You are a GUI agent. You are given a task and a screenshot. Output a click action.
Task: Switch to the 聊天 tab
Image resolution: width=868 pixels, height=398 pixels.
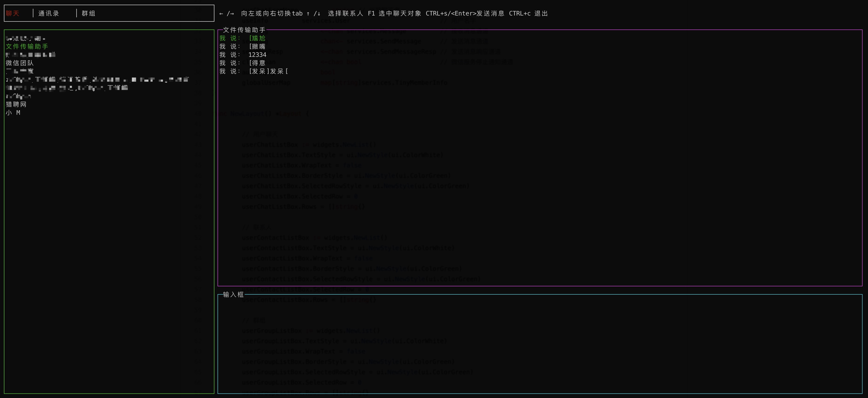click(13, 13)
